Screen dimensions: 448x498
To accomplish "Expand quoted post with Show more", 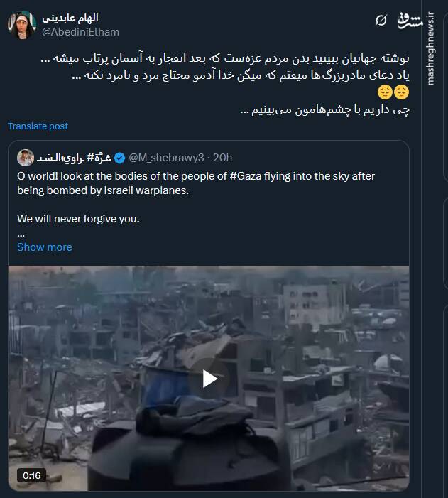I will [44, 247].
